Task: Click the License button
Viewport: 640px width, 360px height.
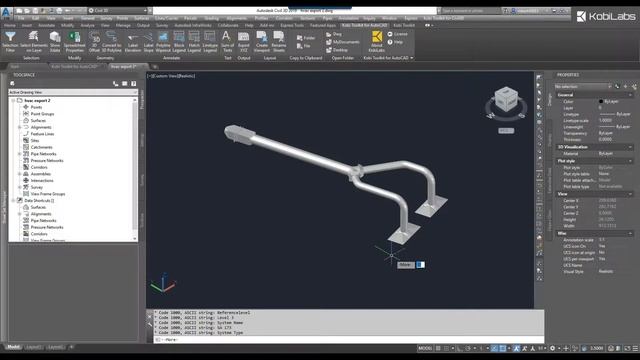Action: click(398, 34)
